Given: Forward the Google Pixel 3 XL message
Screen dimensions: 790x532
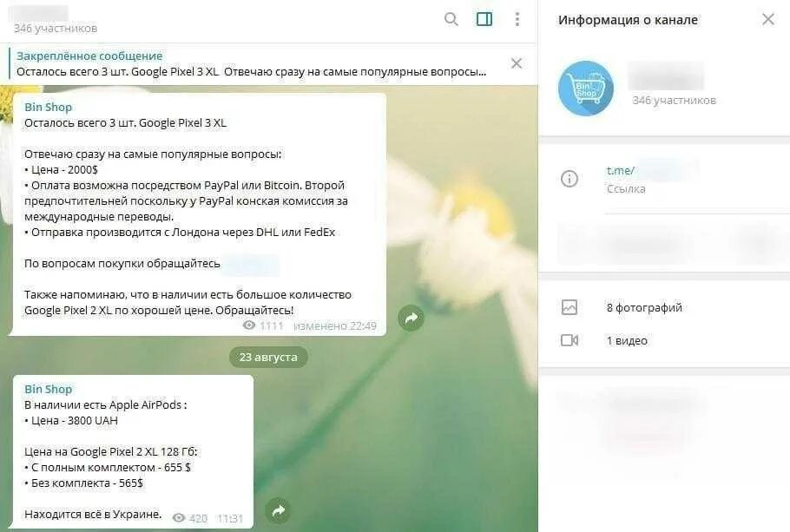Looking at the screenshot, I should click(411, 318).
